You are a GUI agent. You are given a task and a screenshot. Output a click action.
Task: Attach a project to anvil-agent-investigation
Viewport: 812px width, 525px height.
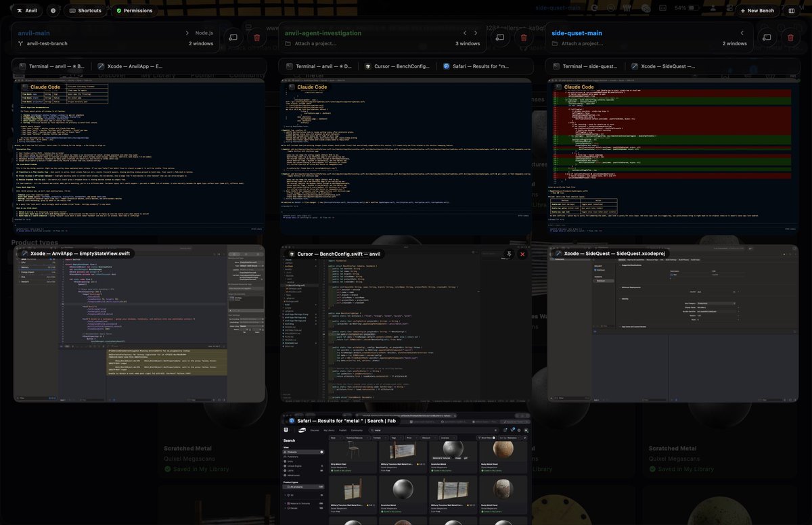[x=315, y=43]
